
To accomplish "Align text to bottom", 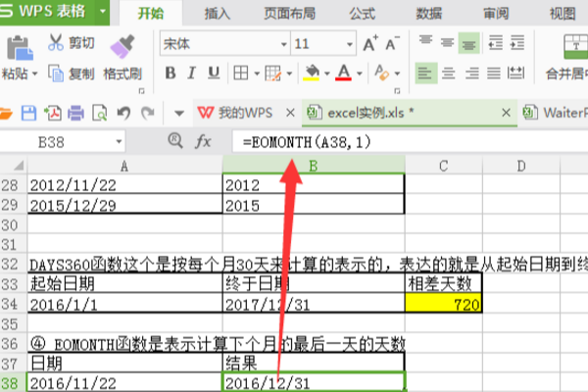I will coord(468,43).
